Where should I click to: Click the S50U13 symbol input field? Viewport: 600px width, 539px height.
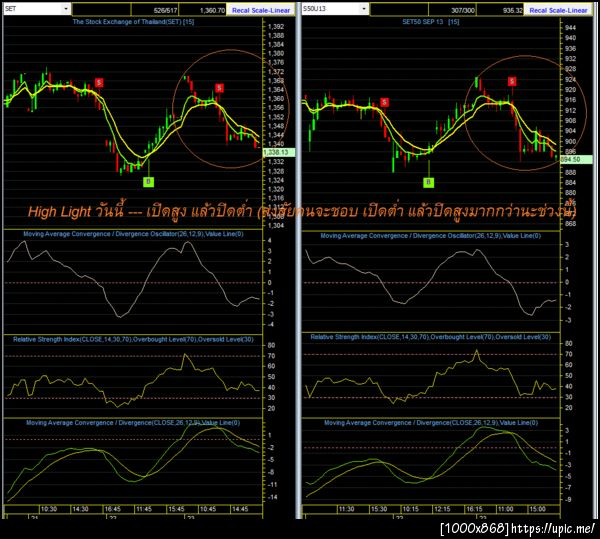tap(331, 8)
